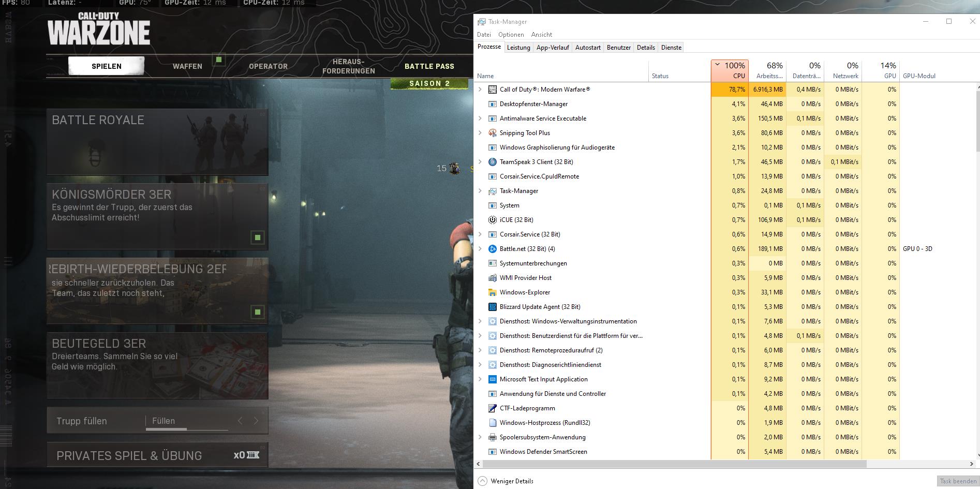This screenshot has width=980, height=489.
Task: Open the Operator tab in Warzone
Action: [268, 66]
